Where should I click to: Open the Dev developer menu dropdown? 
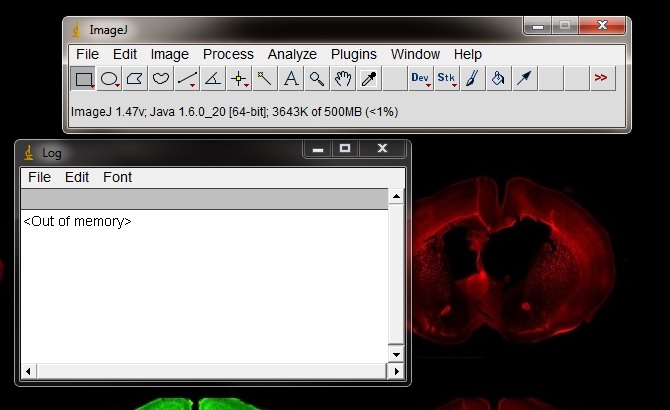pos(420,79)
